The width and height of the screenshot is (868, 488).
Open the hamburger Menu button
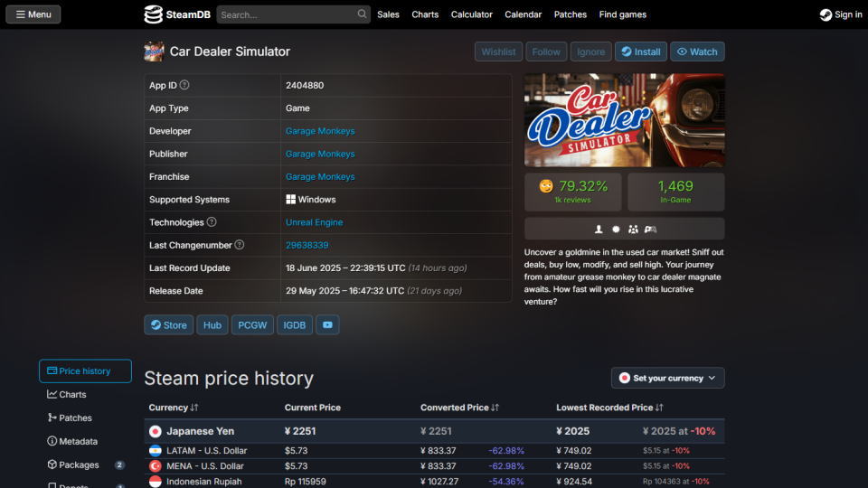[33, 14]
